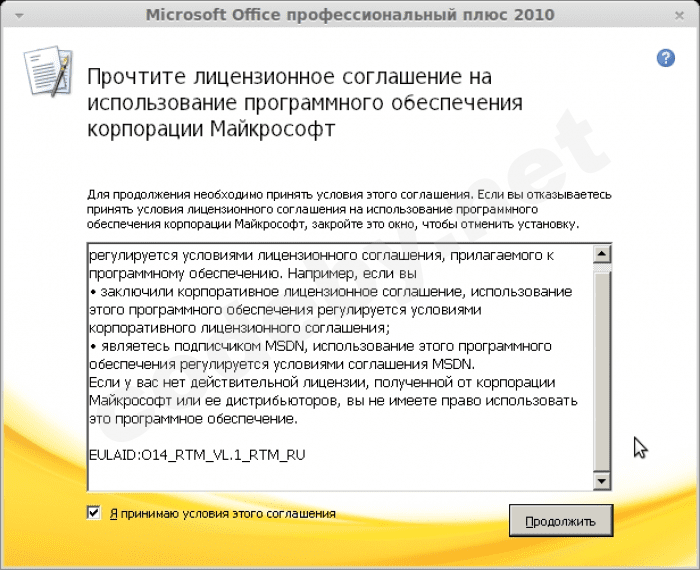This screenshot has height=570, width=700.
Task: Click the license document icon with pen
Action: [x=48, y=71]
